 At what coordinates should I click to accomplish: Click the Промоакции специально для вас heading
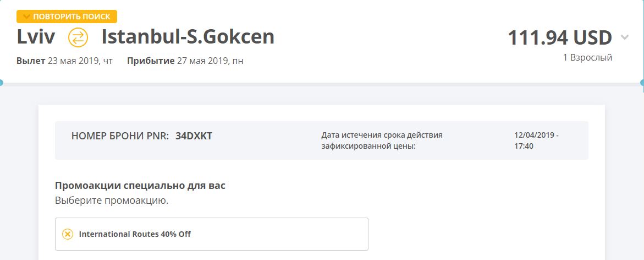click(x=140, y=186)
